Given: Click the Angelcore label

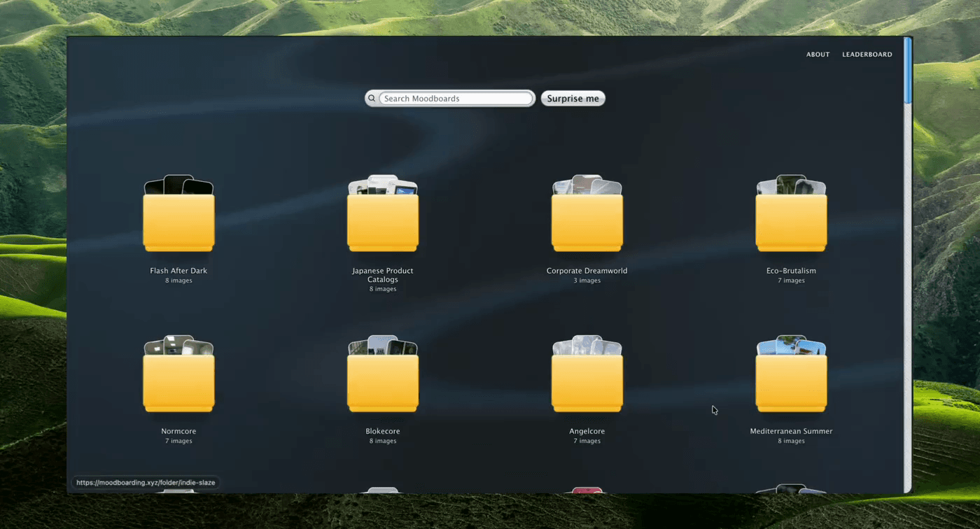Looking at the screenshot, I should [x=587, y=431].
